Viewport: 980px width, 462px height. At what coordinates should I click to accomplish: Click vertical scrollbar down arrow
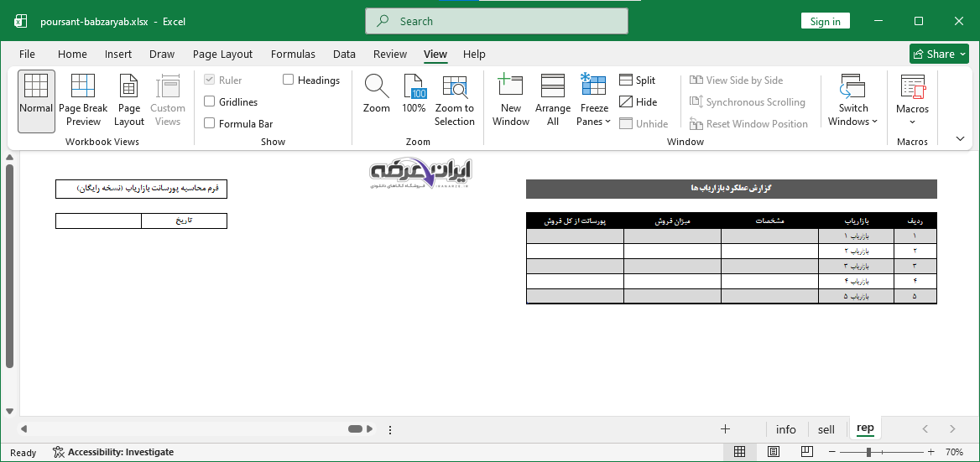click(9, 411)
